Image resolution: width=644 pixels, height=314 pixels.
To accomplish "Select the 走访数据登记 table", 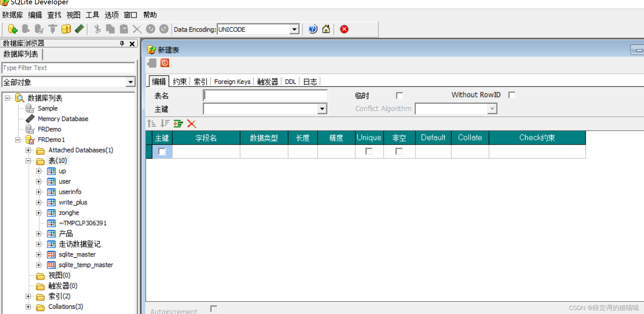I will pos(79,244).
